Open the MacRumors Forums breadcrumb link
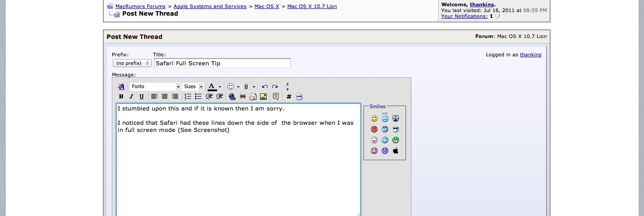Screen dimensions: 644x216 (x=141, y=6)
